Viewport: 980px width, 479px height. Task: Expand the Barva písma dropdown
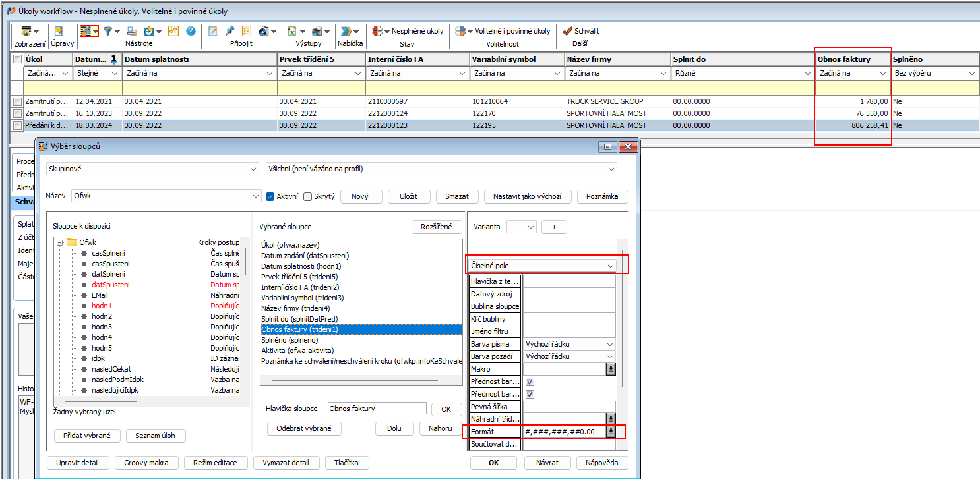(609, 344)
